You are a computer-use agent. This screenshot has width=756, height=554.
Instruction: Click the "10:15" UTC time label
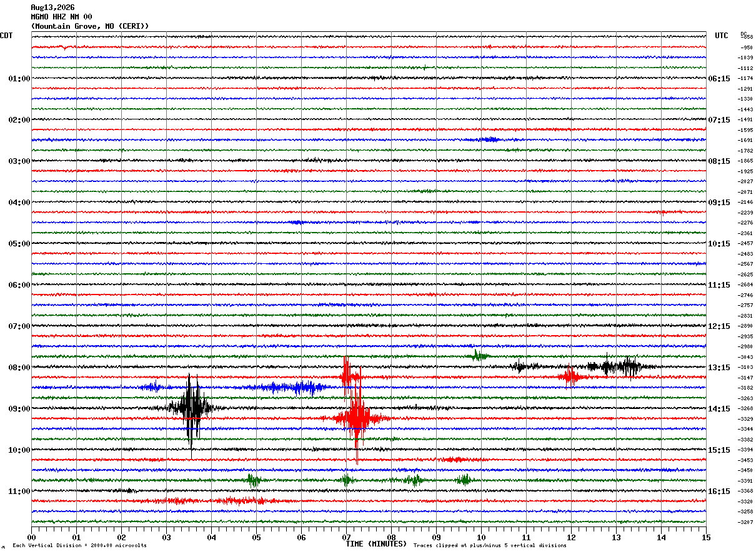click(x=719, y=244)
